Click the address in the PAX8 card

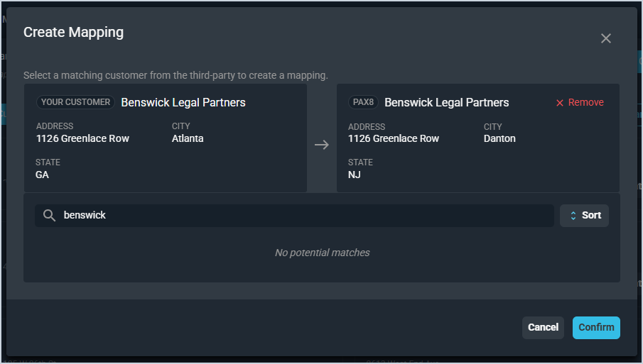pyautogui.click(x=394, y=138)
